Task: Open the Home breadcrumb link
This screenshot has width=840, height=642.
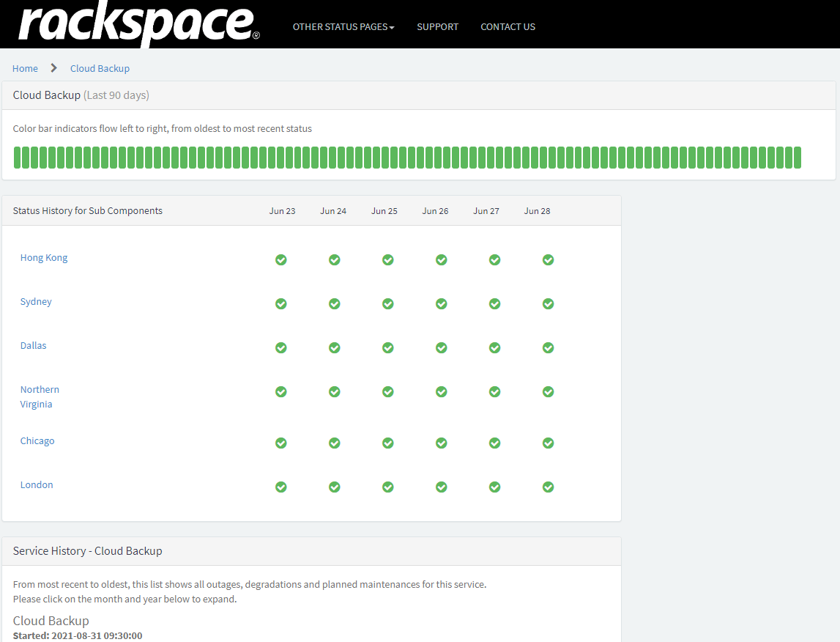Action: click(x=25, y=67)
